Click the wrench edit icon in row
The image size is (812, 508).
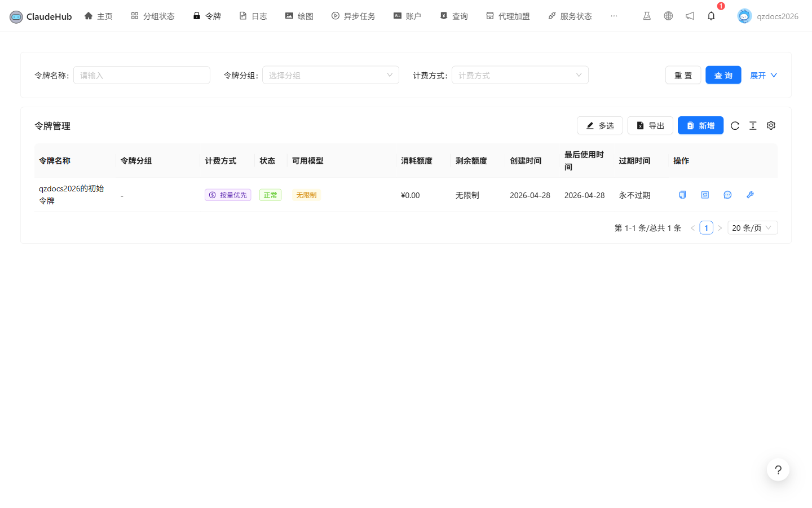750,195
